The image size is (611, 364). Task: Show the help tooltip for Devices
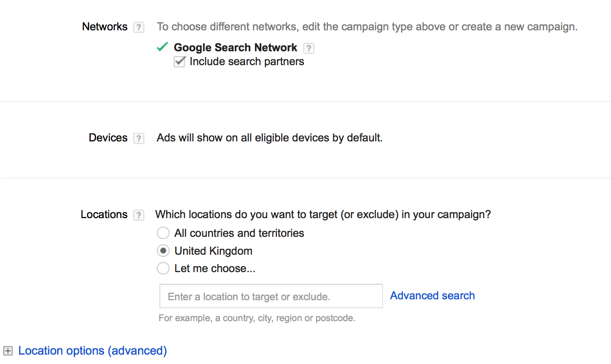139,138
